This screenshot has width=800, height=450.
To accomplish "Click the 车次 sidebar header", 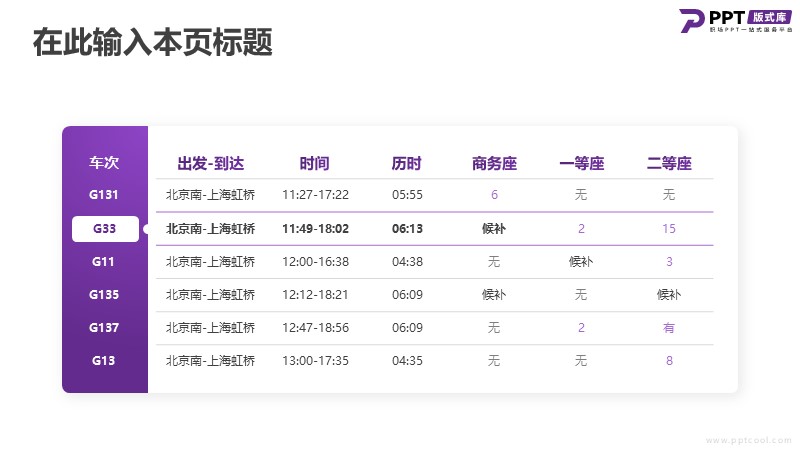I will coord(104,163).
